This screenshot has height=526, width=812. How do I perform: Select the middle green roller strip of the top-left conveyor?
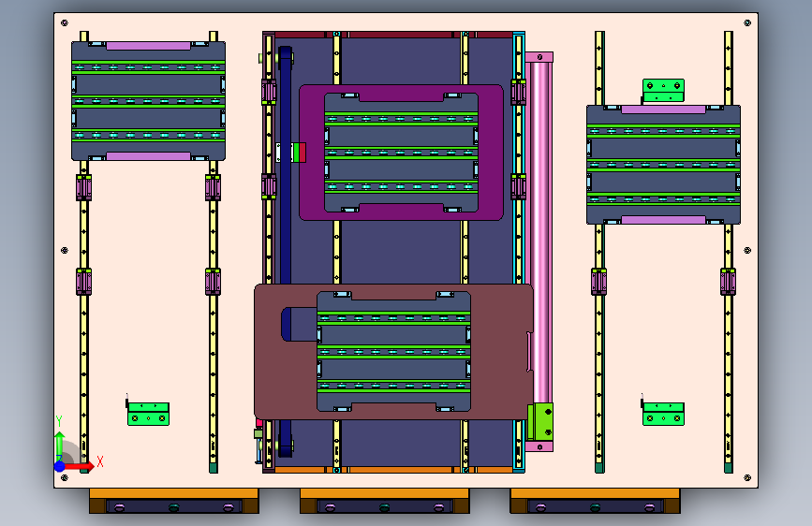click(x=148, y=101)
